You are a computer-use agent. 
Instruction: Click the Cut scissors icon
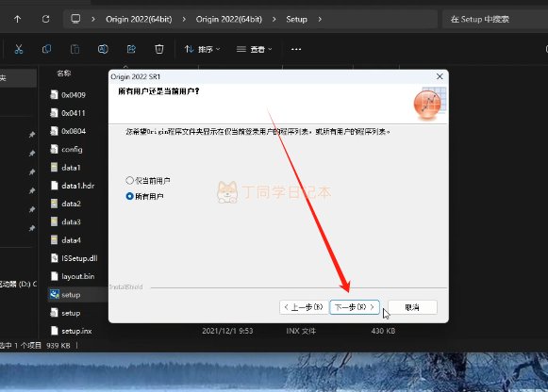[19, 49]
